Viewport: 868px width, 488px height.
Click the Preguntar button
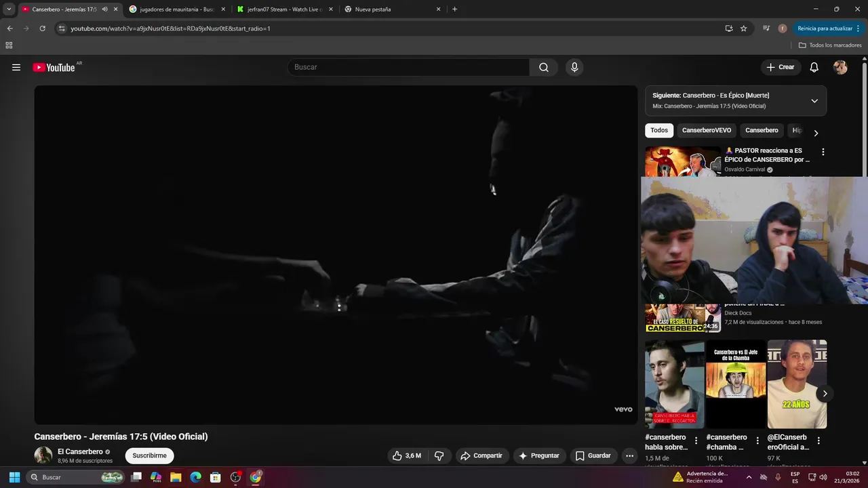[539, 456]
